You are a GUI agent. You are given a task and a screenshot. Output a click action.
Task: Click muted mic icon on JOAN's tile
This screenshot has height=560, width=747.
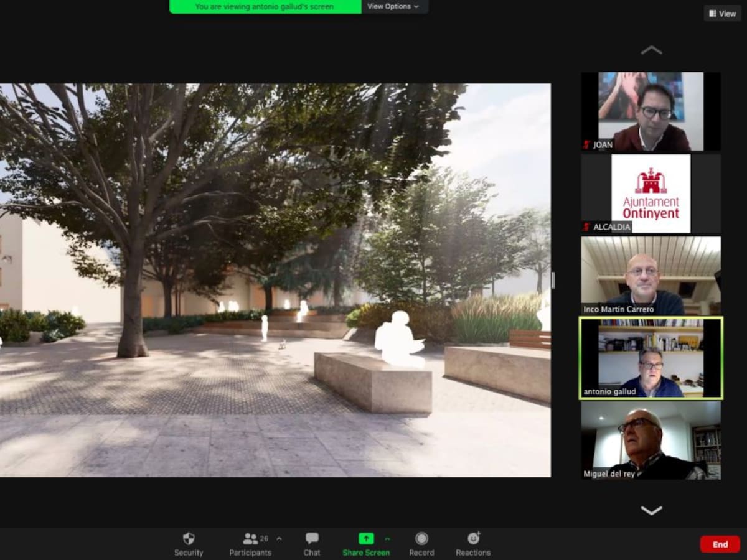(x=586, y=145)
